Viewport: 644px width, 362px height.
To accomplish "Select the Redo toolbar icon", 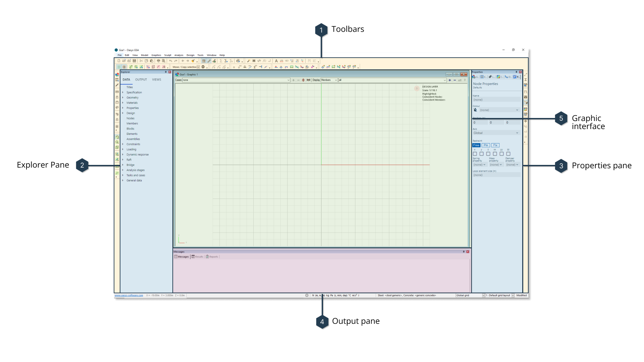I will click(176, 61).
